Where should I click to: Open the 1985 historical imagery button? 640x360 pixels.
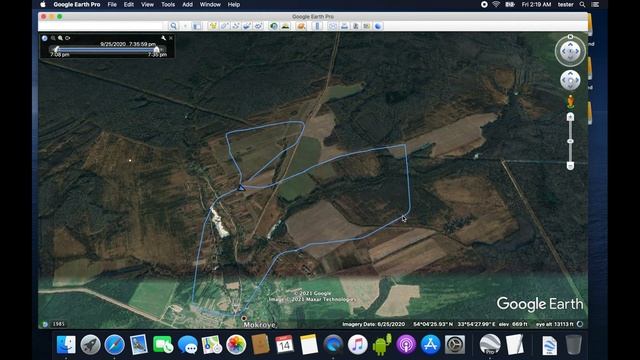(58, 324)
